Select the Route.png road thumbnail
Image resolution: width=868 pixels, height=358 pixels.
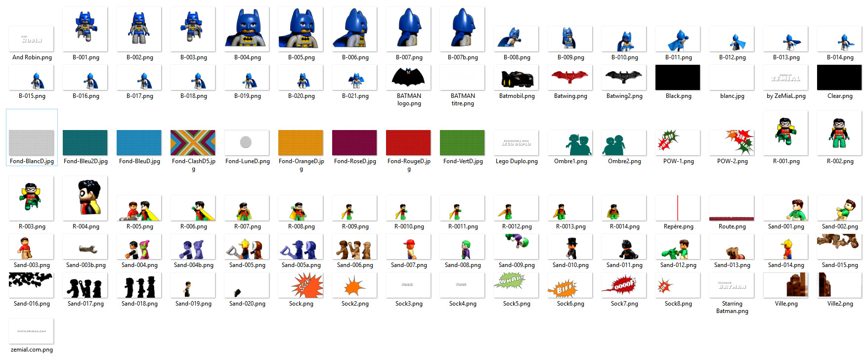tap(732, 208)
